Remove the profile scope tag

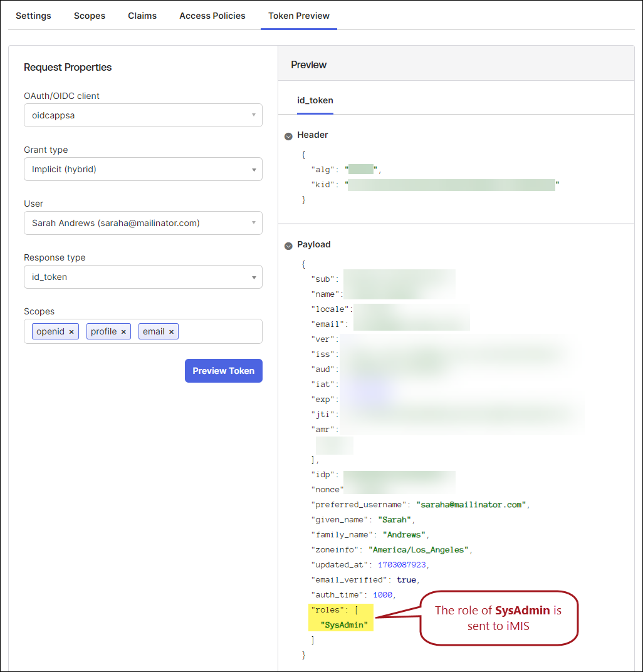coord(123,332)
